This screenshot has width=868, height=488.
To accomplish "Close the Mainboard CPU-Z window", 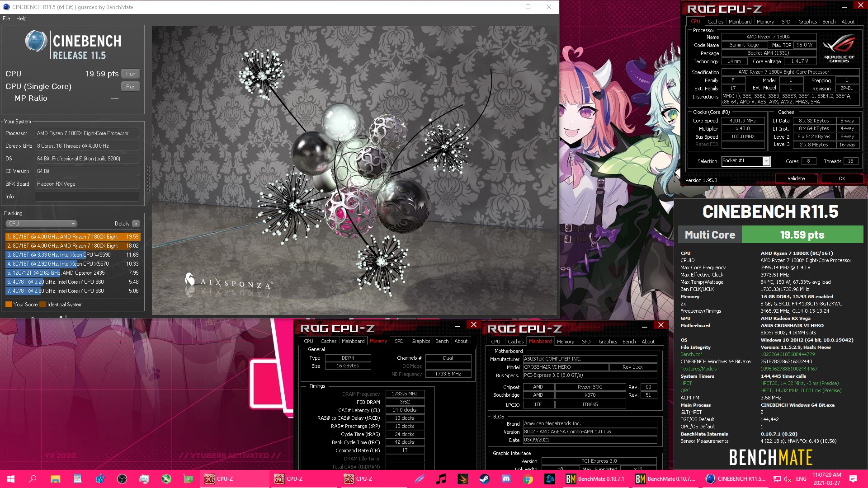I will tap(660, 325).
